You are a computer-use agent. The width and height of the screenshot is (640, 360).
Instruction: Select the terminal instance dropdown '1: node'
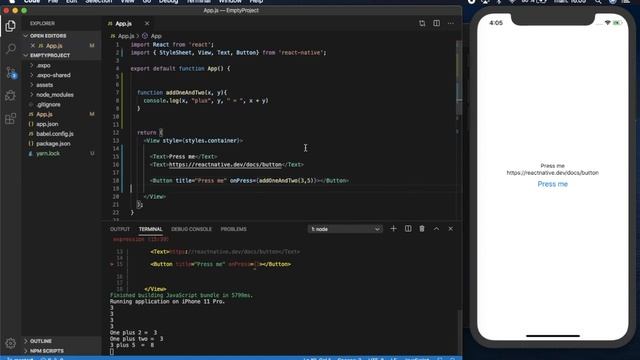tap(345, 229)
